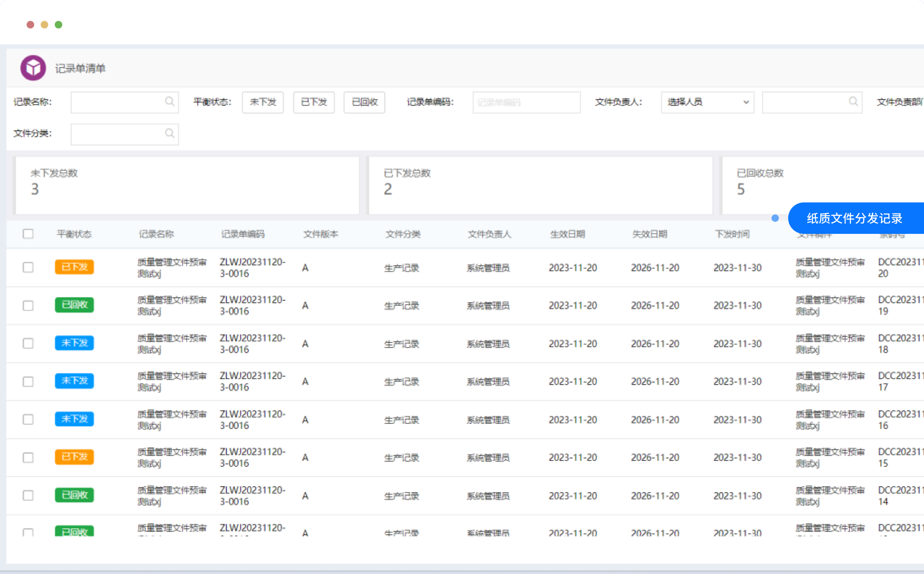Image resolution: width=924 pixels, height=574 pixels.
Task: Click the 记录单编码 input field
Action: [526, 102]
